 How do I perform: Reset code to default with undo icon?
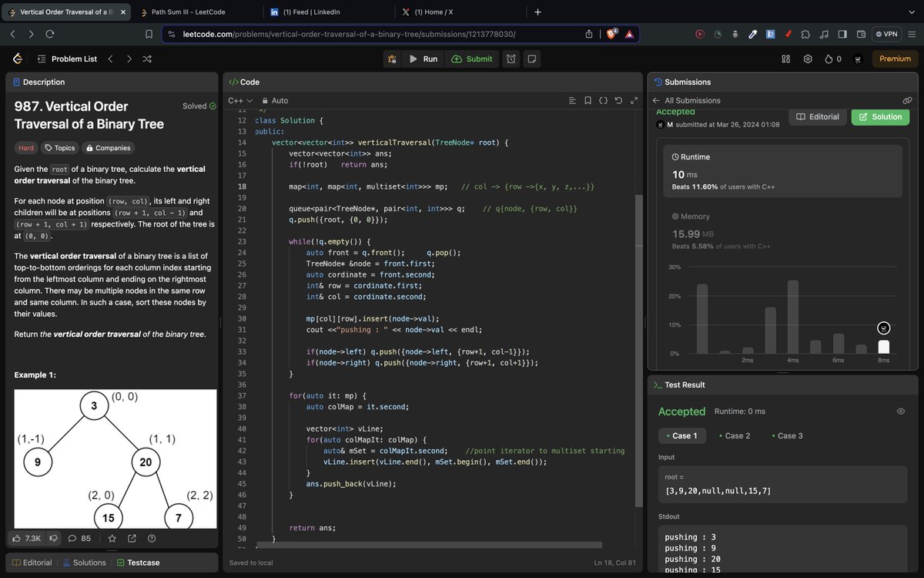point(619,100)
